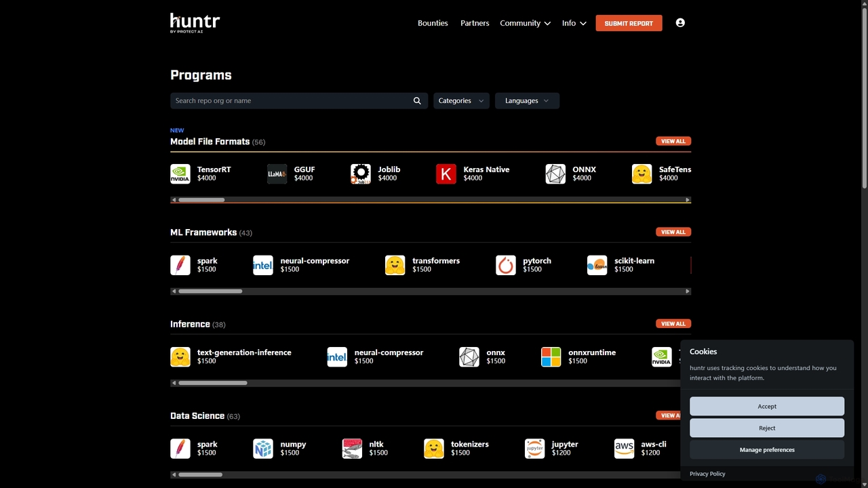Click the left arrow of the Inference scrollbar
This screenshot has width=868, height=488.
(x=174, y=383)
